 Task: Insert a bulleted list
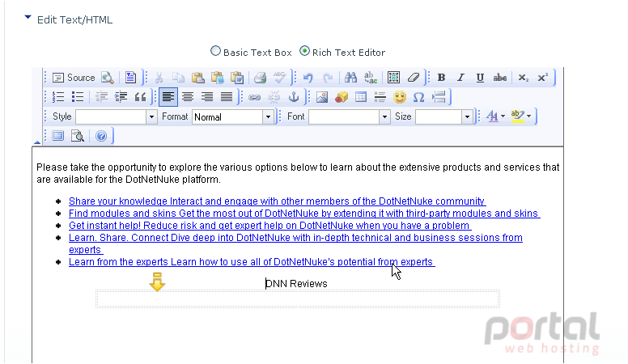click(78, 97)
